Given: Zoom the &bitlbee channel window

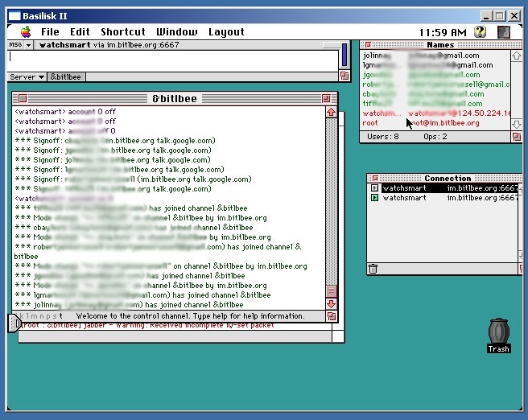Looking at the screenshot, I should coord(326,99).
